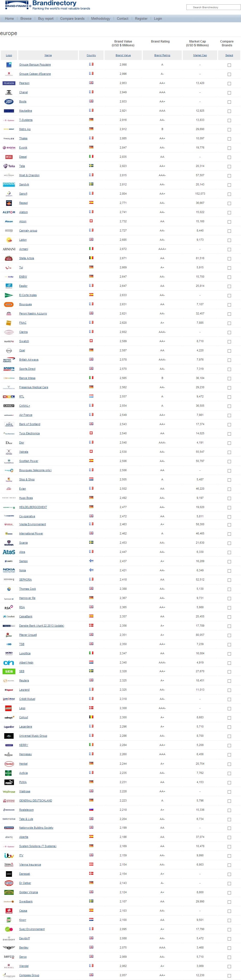This screenshot has height=980, width=241.
Task: Open the British Airways brand link
Action: 29,360
